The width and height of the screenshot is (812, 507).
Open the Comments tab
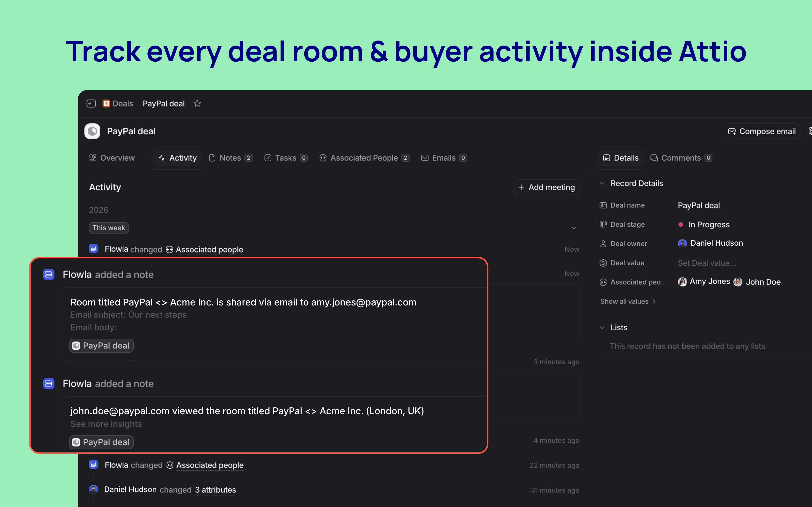(681, 158)
